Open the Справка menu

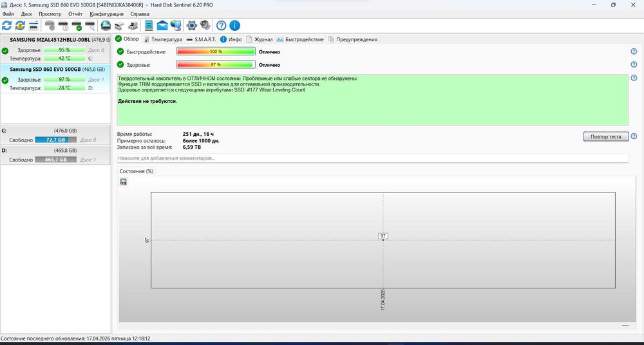(140, 14)
